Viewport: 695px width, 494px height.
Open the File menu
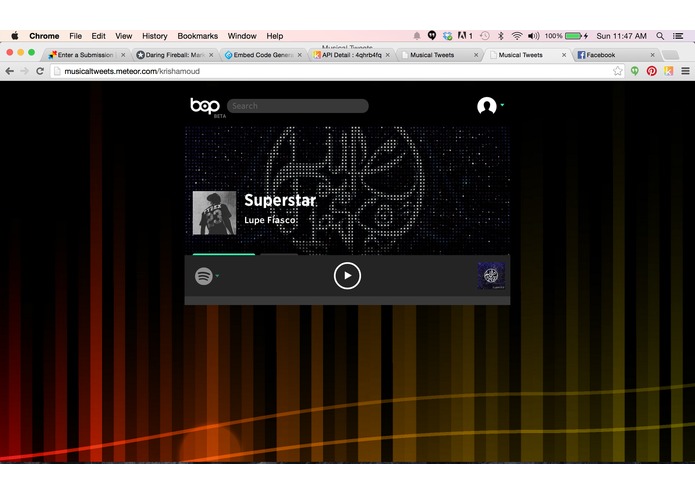click(x=75, y=36)
